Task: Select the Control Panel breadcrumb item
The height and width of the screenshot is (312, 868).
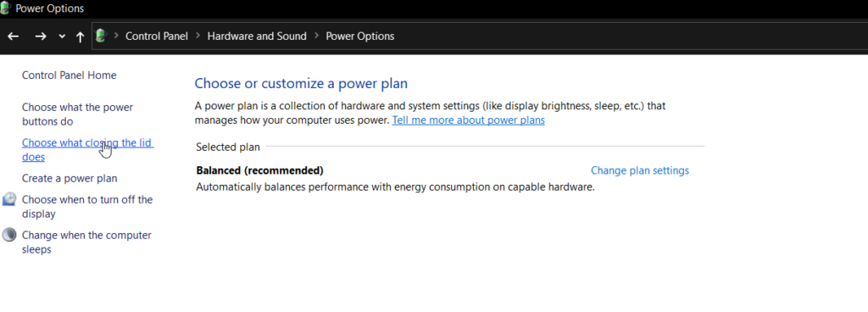Action: 157,36
